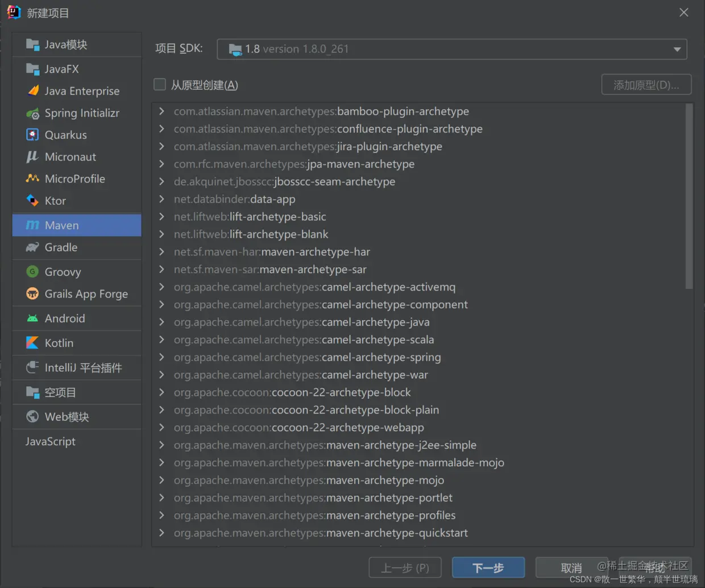This screenshot has width=705, height=588.
Task: Select the Java模块 folder icon
Action: click(x=32, y=44)
